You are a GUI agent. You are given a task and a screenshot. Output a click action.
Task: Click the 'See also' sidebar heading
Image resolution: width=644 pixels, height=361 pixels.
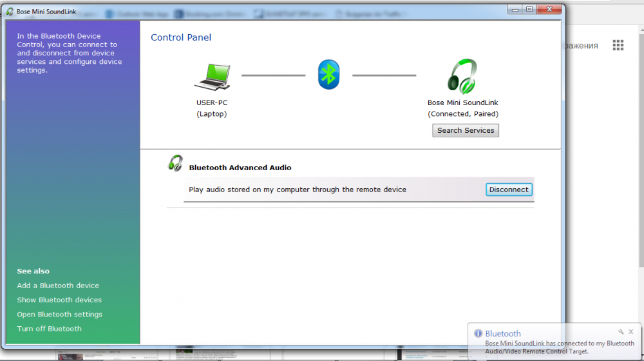(33, 271)
